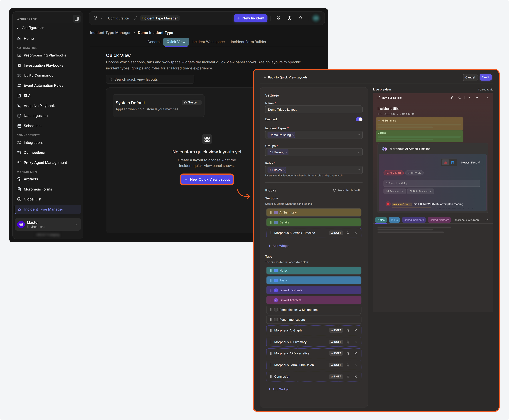509x420 pixels.
Task: Uncheck the Tasks tab checkbox
Action: point(276,280)
